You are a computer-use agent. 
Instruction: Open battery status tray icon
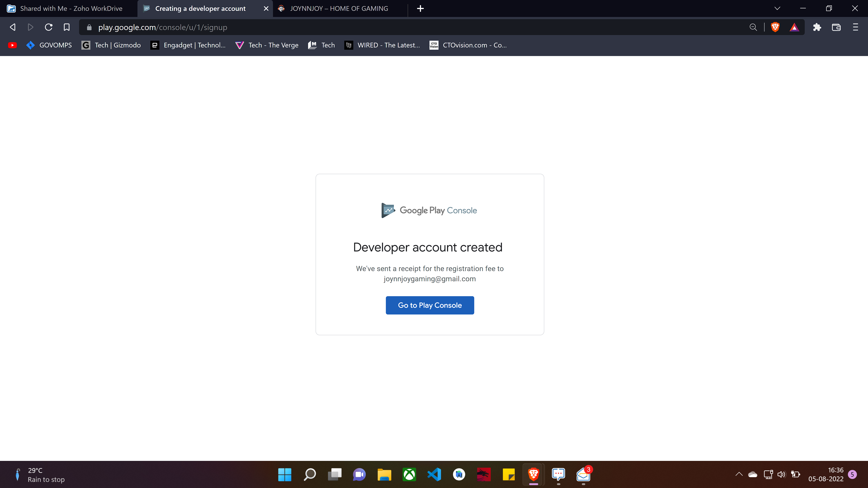pos(796,474)
